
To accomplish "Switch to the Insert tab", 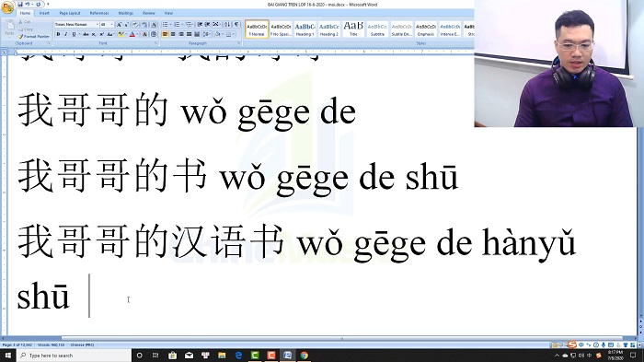I will tap(44, 13).
